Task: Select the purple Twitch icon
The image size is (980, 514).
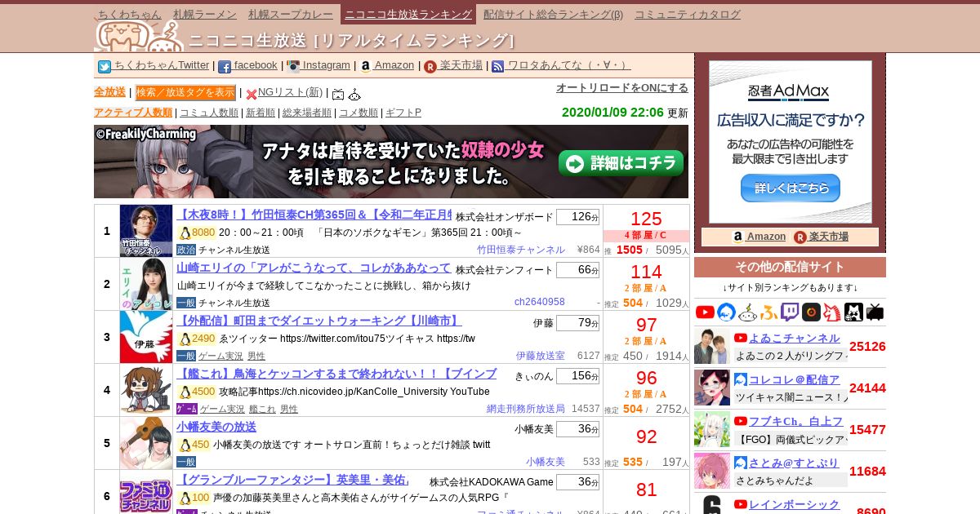Action: (790, 312)
